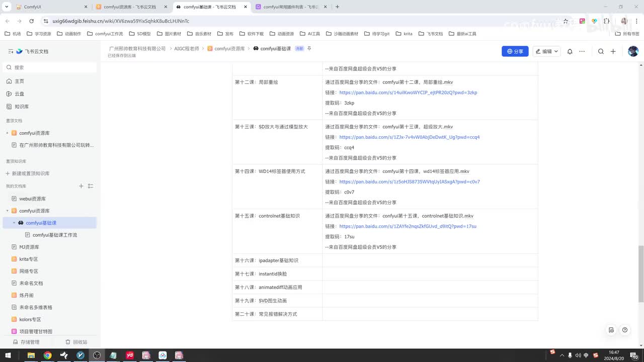Click the 飞书云文档 logo

(x=32, y=51)
